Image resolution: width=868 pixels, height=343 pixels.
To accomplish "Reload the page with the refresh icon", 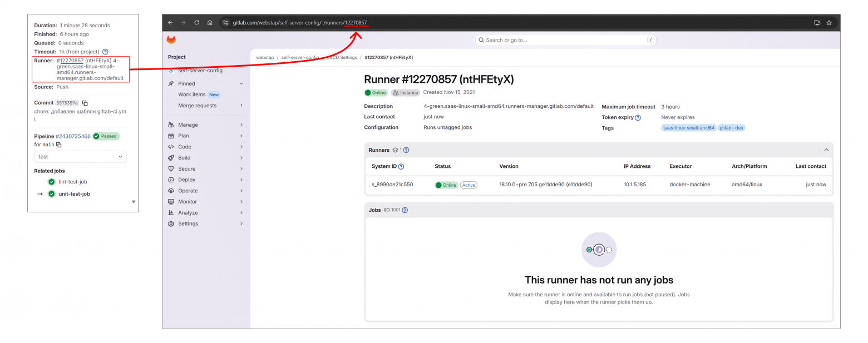I will click(196, 23).
